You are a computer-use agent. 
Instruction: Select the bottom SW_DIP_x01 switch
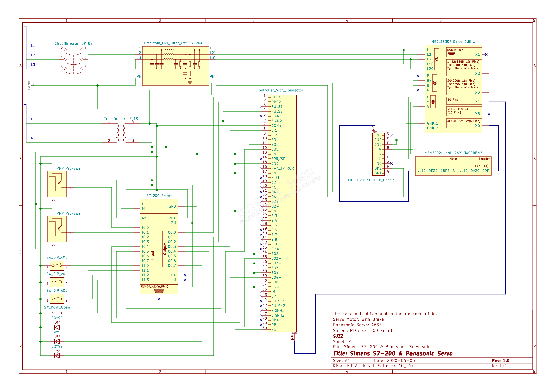tap(57, 299)
